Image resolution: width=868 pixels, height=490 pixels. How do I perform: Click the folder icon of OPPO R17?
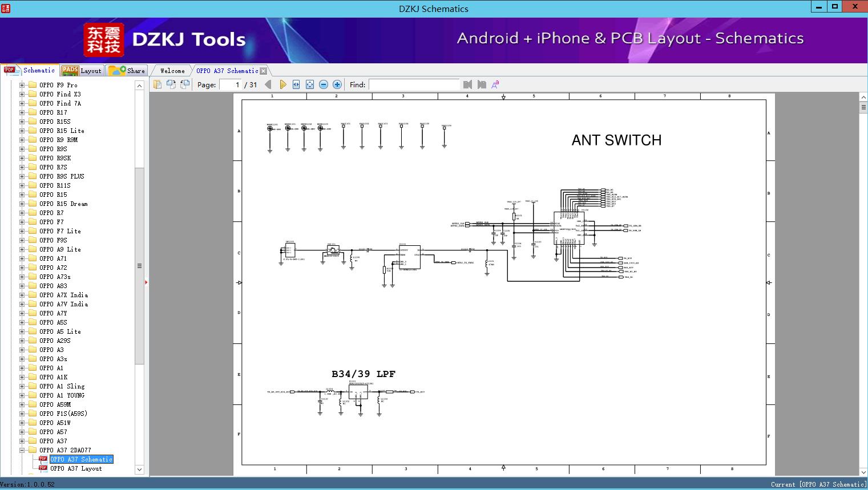pos(33,112)
